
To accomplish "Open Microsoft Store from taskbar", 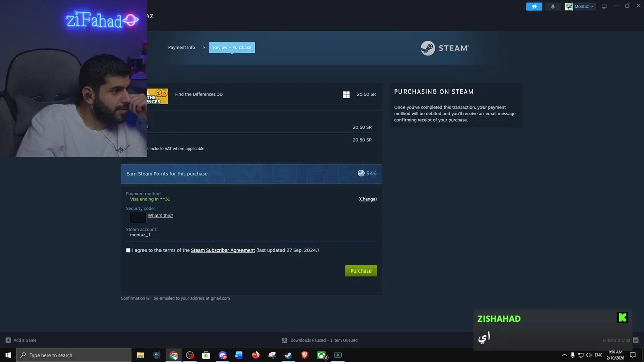I will 206,355.
